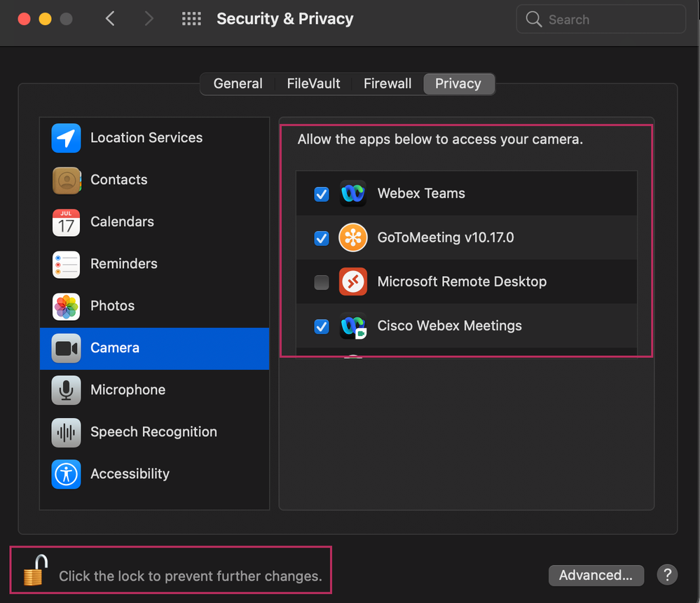Select Microphone in the privacy list

[x=154, y=390]
